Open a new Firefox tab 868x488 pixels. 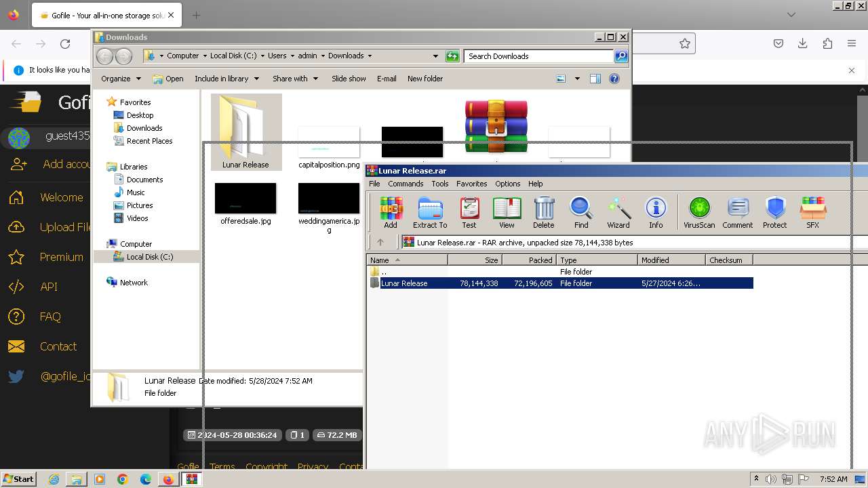[196, 15]
